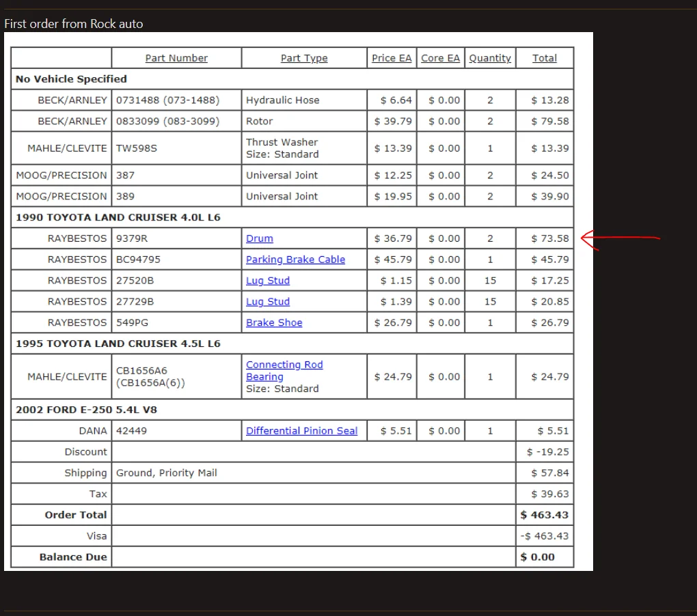Select part number BC94795
The height and width of the screenshot is (616, 697).
coord(138,260)
